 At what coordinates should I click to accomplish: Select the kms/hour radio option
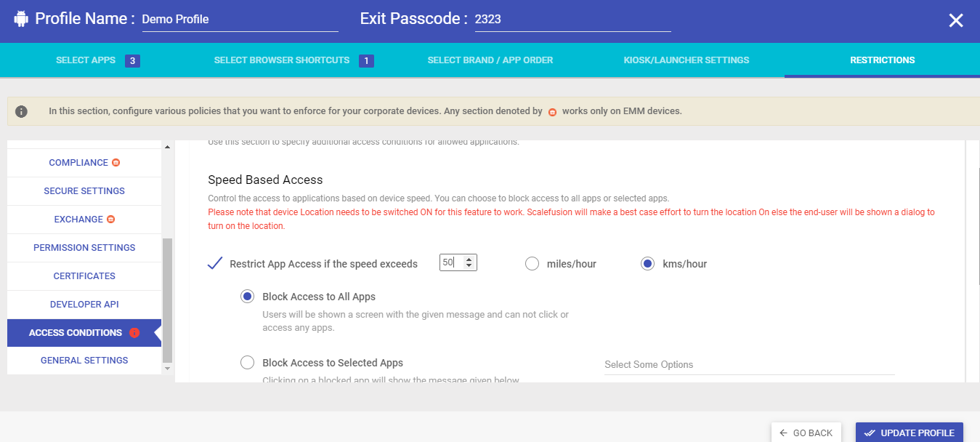coord(648,264)
